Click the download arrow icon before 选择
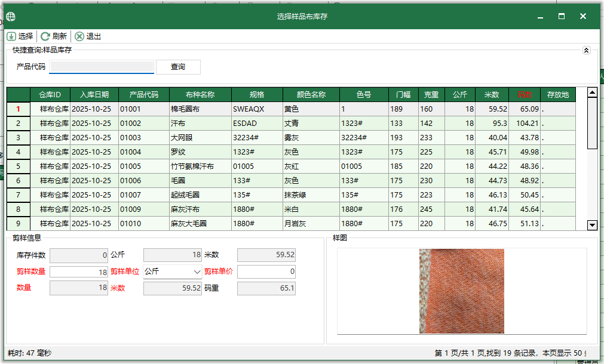This screenshot has width=604, height=364. [x=12, y=36]
